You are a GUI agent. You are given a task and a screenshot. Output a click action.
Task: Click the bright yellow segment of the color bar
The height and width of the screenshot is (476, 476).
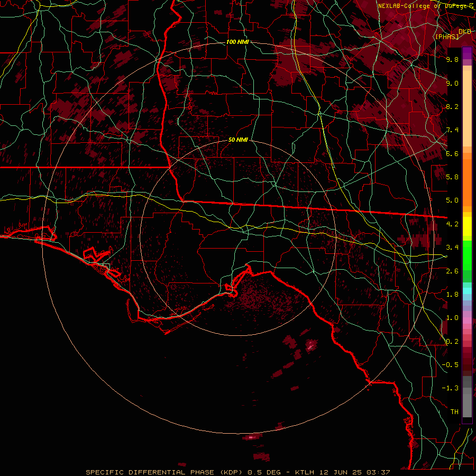point(467,226)
